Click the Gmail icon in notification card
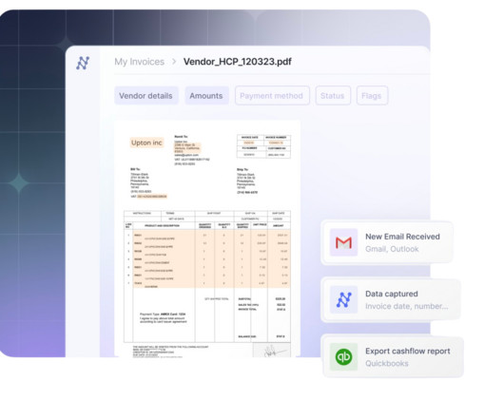This screenshot has width=504, height=420. [343, 242]
